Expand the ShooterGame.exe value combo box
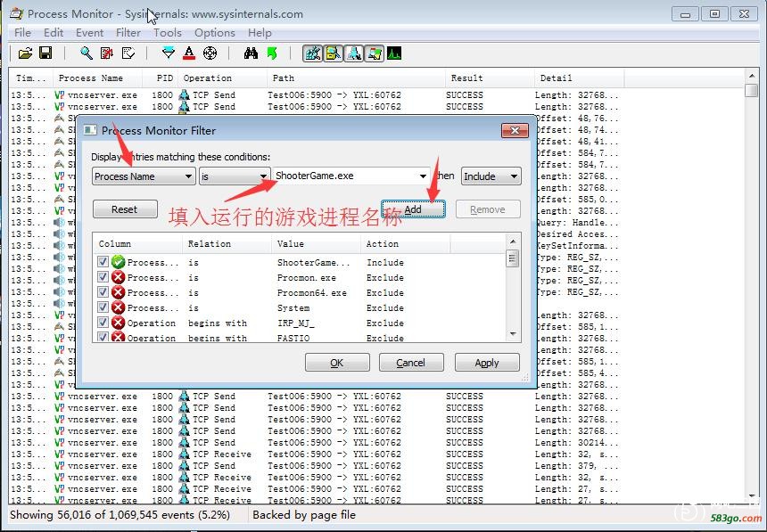Screen dimensions: 767x532 tap(423, 176)
